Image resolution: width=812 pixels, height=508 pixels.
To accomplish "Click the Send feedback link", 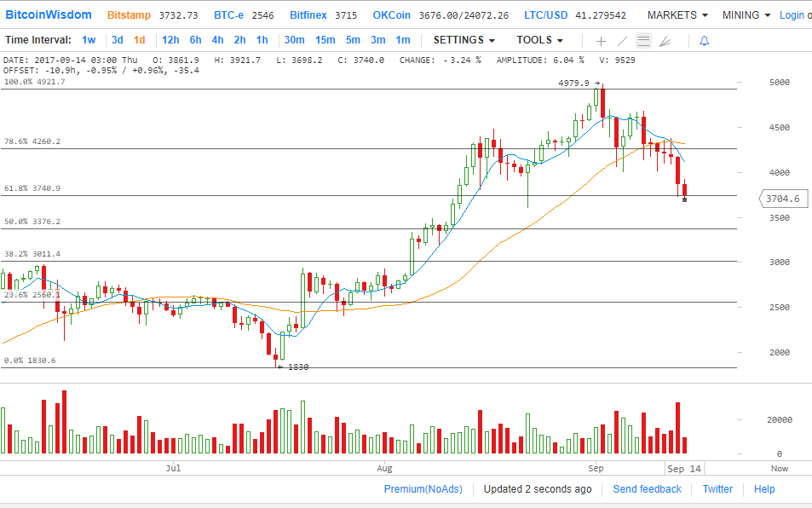I will click(x=647, y=489).
